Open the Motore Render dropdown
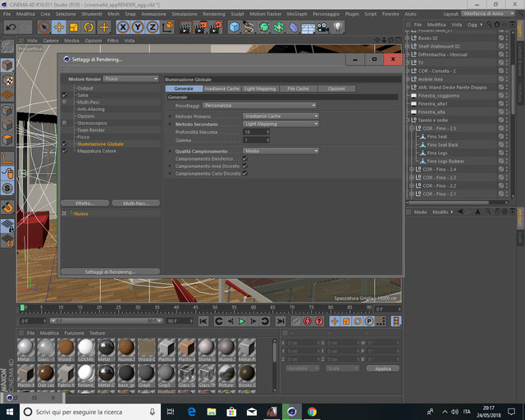 click(x=131, y=79)
